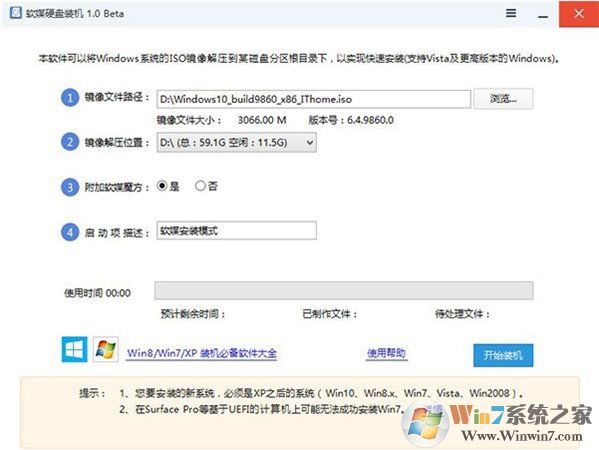Viewport: 599px width, 450px height.
Task: Click the 已制作文件 label
Action: [330, 314]
